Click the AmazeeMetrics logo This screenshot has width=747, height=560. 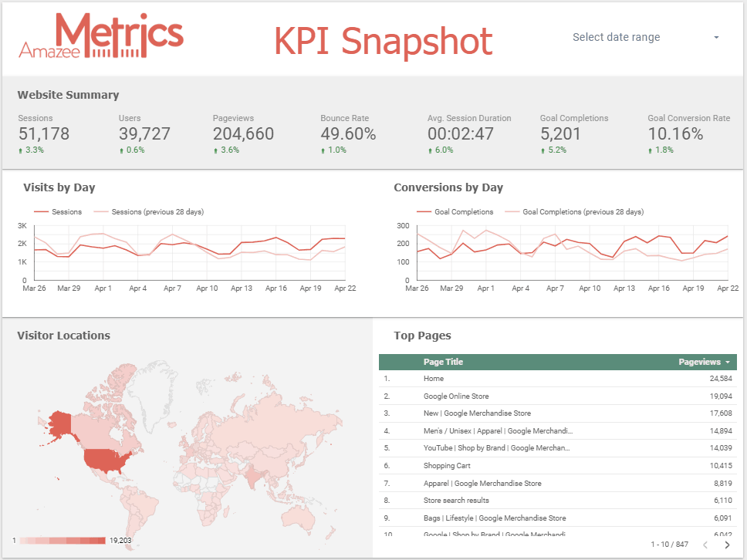coord(101,35)
